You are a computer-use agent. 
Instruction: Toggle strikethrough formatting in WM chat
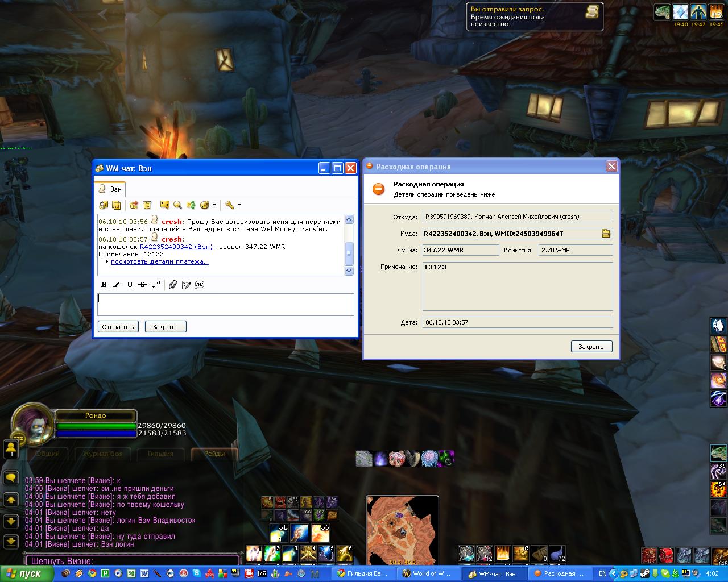coord(143,285)
